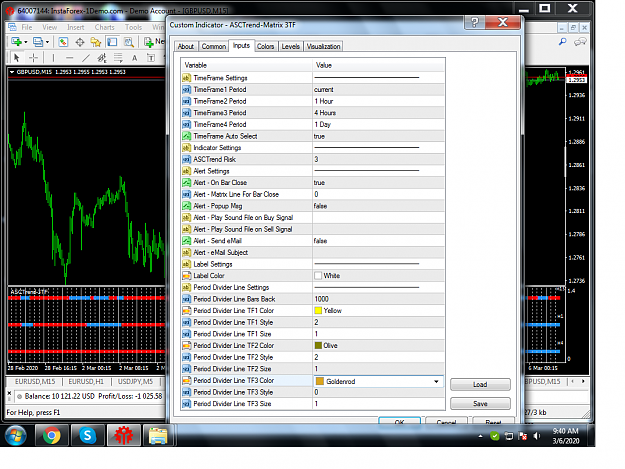Switch to the Visualization tab
The image size is (625, 469).
click(324, 46)
